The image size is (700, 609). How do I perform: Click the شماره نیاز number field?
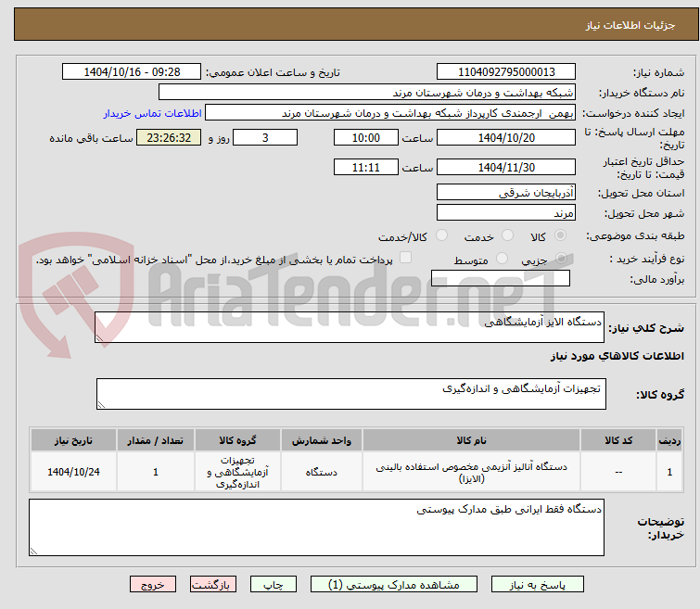point(506,72)
